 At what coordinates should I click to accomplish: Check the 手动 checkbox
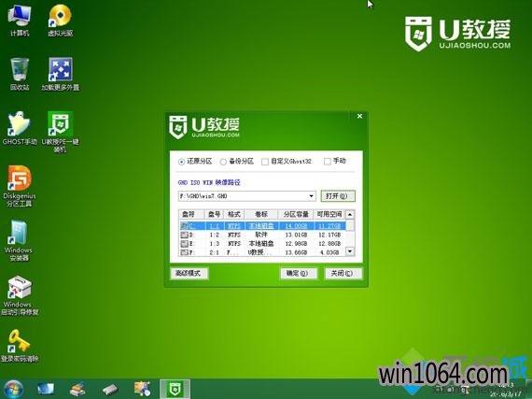point(327,162)
